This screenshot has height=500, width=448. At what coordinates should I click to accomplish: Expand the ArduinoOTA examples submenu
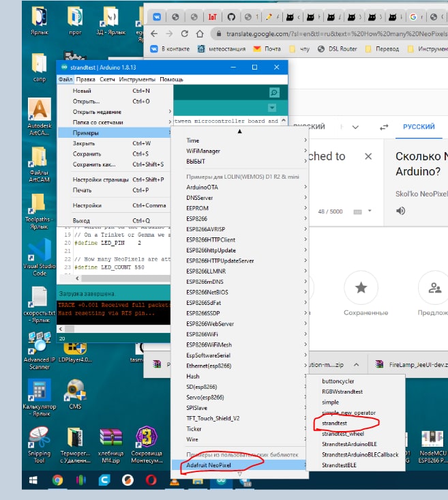(x=240, y=187)
